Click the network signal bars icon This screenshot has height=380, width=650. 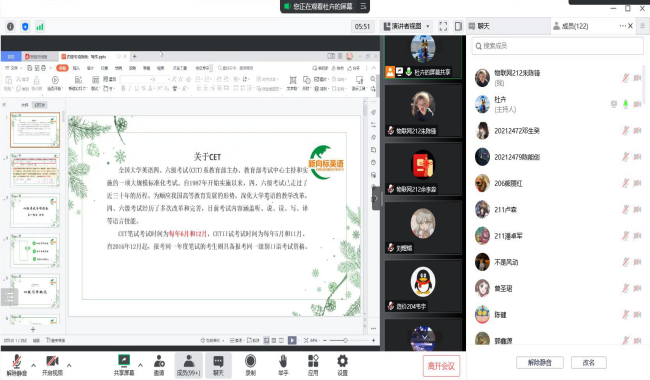[40, 27]
